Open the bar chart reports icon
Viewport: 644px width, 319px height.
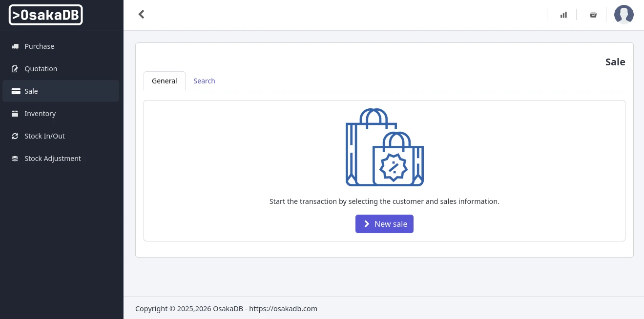click(x=563, y=15)
